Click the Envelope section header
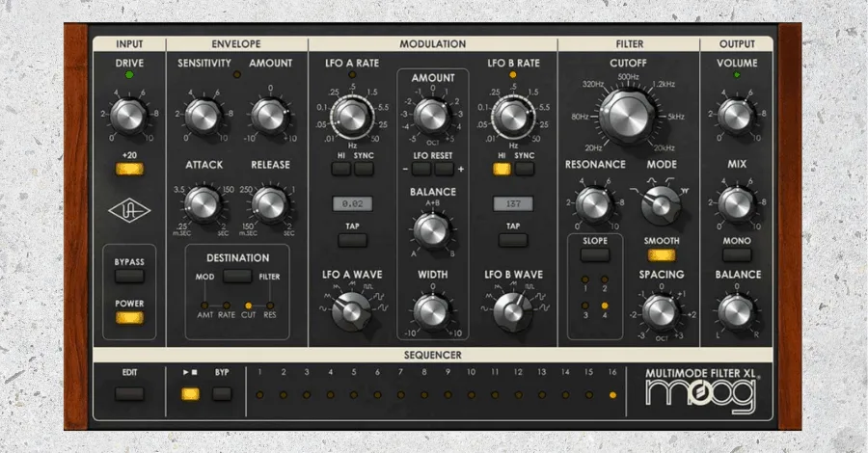The image size is (868, 453). click(x=236, y=43)
